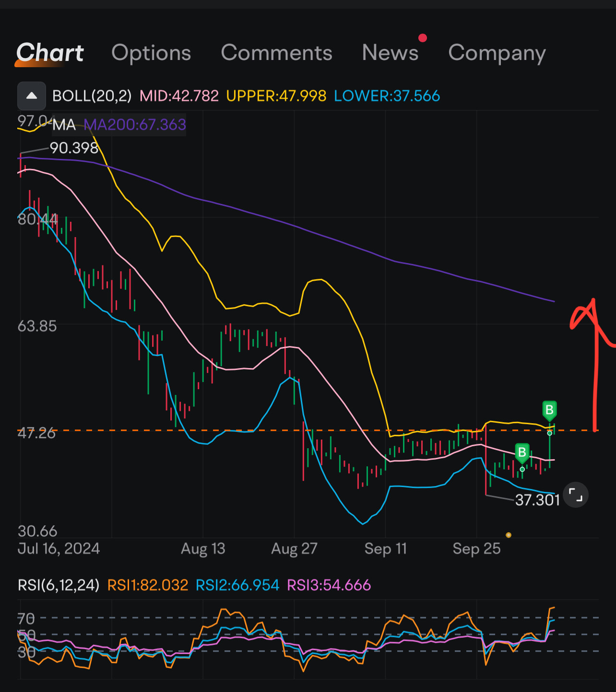Click the 30.66 price axis label
The height and width of the screenshot is (692, 616).
click(37, 531)
